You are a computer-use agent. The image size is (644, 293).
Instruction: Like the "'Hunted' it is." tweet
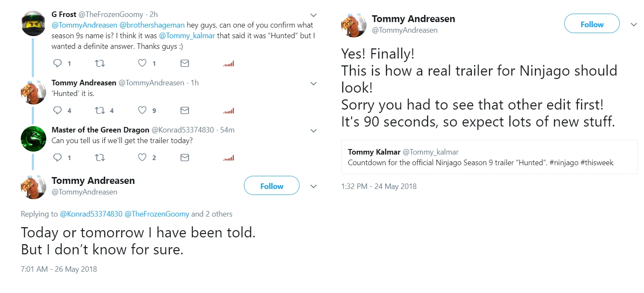(143, 110)
